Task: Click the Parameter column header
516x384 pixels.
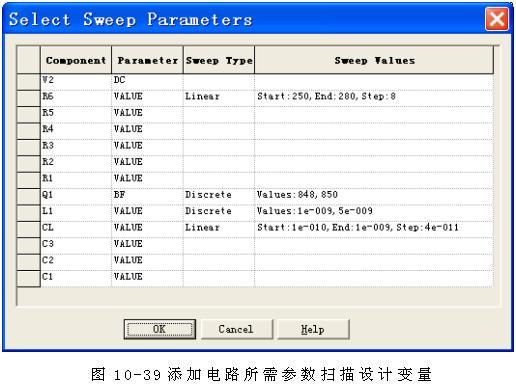Action: pyautogui.click(x=147, y=60)
